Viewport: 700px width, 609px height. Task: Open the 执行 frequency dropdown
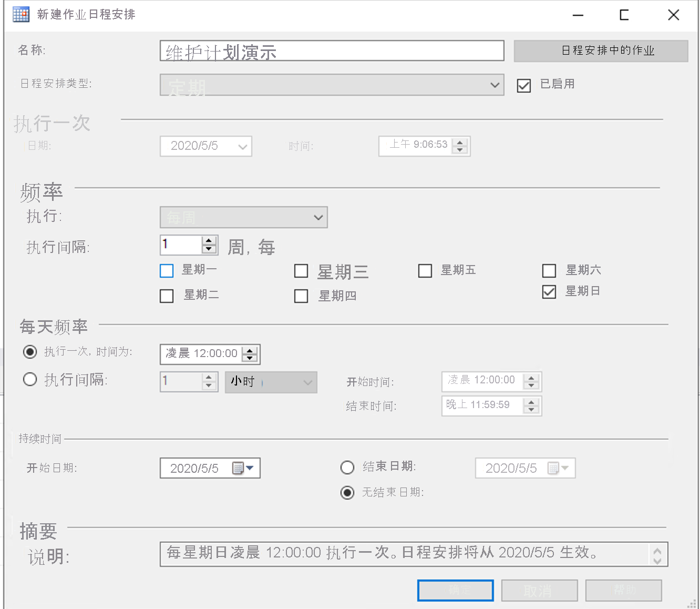click(x=317, y=217)
